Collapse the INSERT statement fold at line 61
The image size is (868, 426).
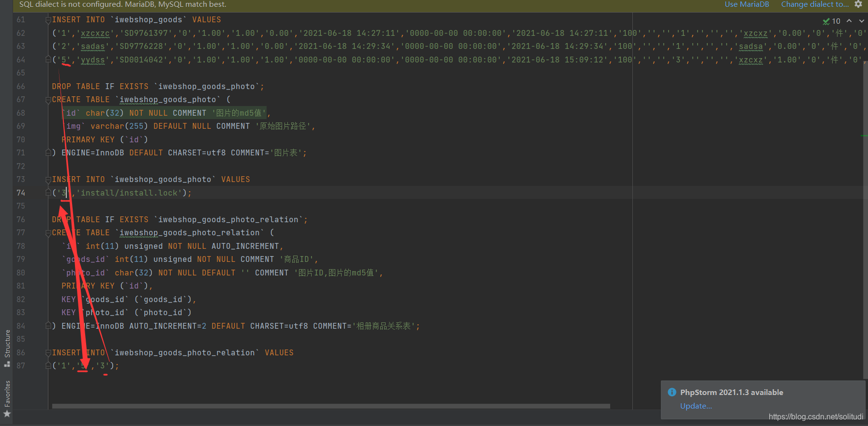click(48, 20)
